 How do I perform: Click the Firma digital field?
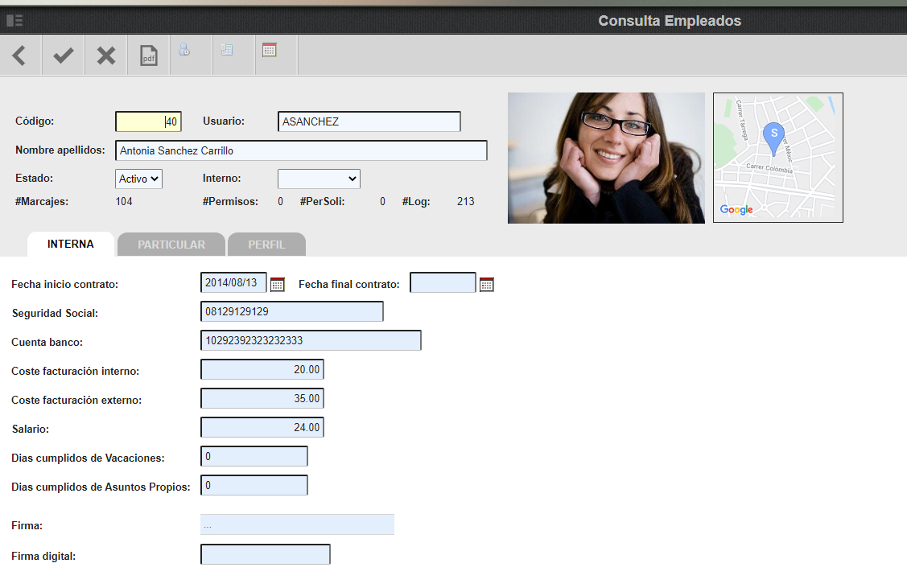tap(266, 554)
